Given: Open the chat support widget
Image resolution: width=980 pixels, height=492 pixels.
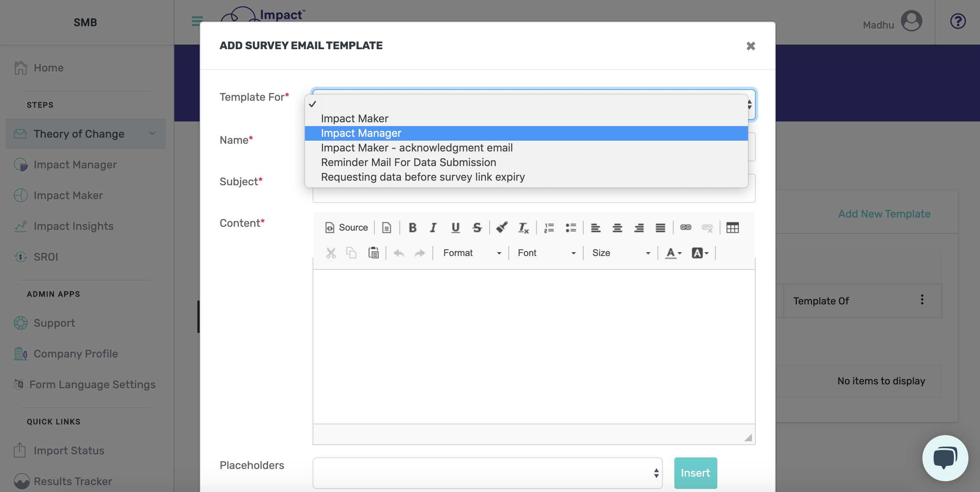Looking at the screenshot, I should (x=945, y=458).
